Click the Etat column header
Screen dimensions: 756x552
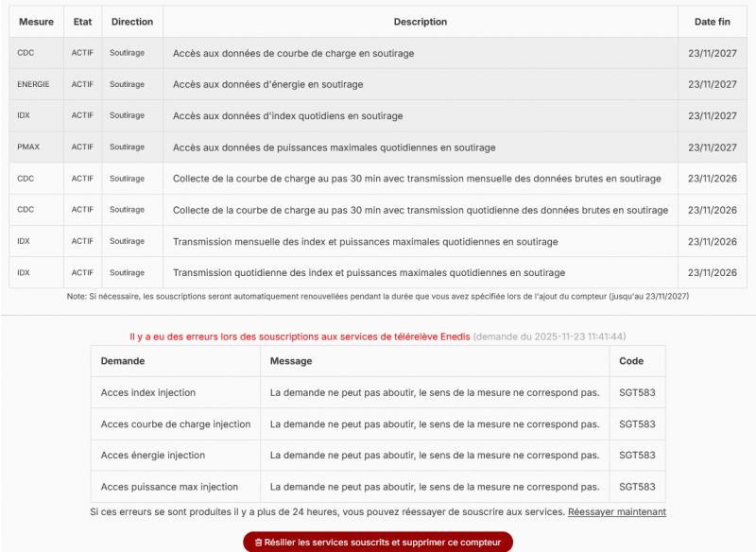pos(82,22)
